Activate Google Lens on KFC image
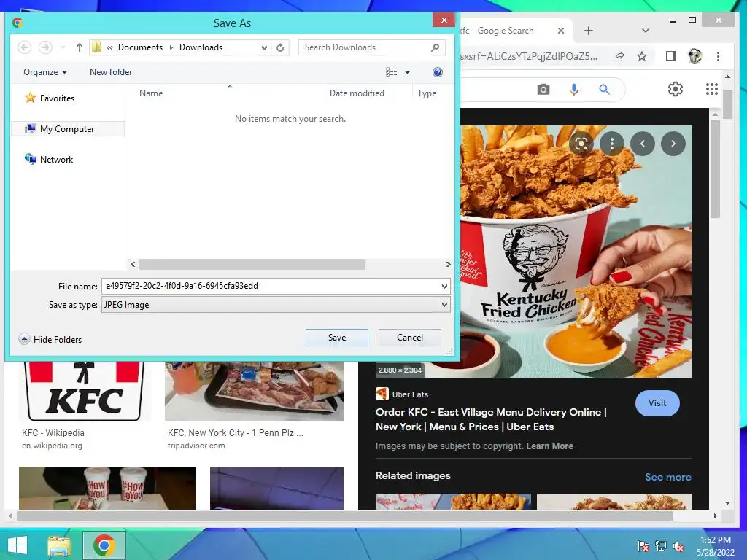Screen dimensions: 747x560 pos(581,144)
